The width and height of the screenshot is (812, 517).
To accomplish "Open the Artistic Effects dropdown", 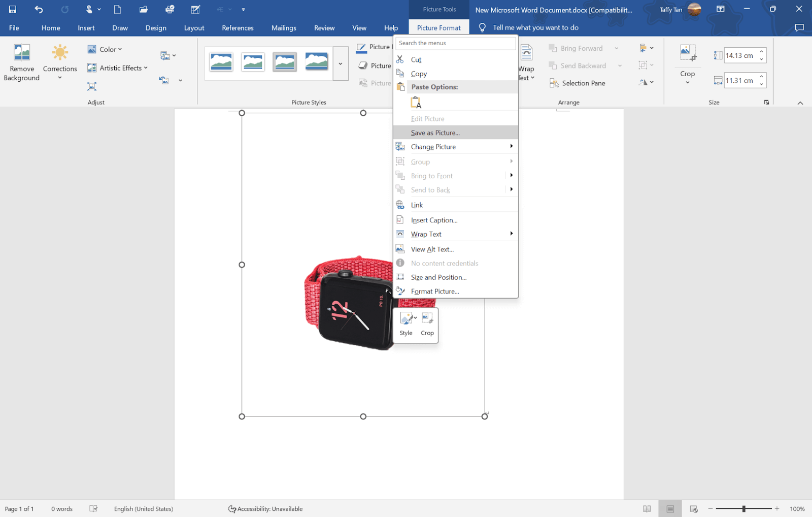I will tap(118, 68).
